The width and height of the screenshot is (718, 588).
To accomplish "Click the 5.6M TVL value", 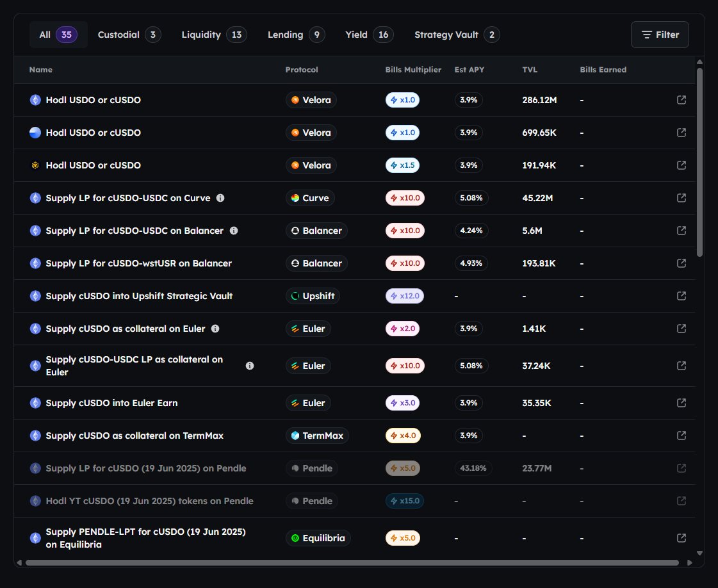I will pyautogui.click(x=532, y=231).
